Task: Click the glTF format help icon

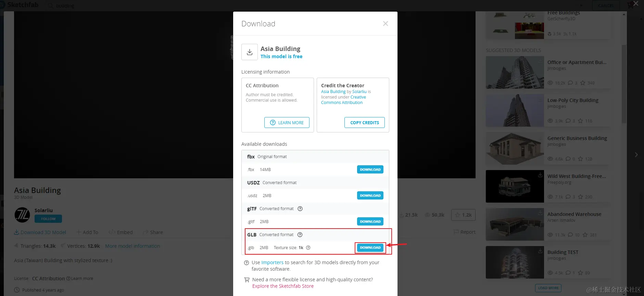Action: coord(300,209)
